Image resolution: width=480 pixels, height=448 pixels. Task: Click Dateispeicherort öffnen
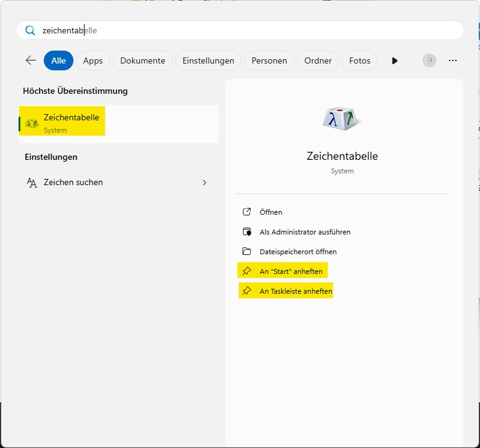point(298,252)
